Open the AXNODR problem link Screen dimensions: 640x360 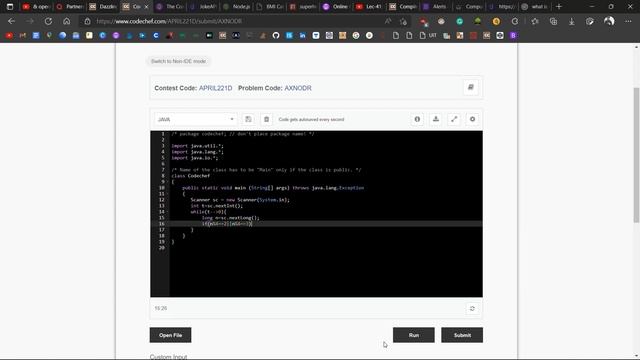point(298,88)
